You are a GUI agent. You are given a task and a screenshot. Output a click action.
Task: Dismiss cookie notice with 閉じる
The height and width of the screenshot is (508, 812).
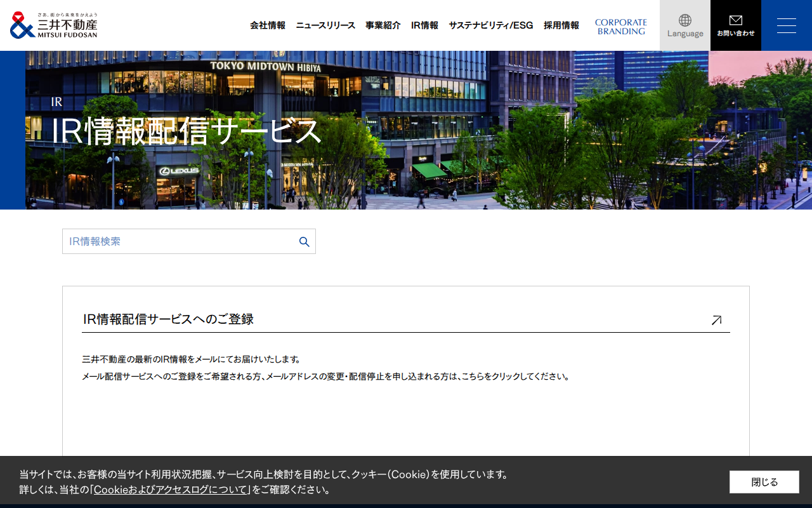pyautogui.click(x=764, y=482)
